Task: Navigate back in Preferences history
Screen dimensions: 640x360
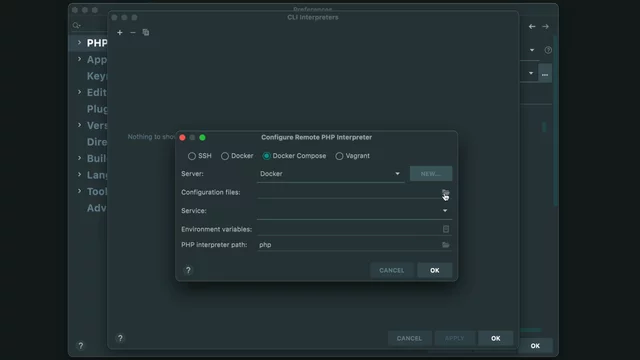Action: click(532, 27)
